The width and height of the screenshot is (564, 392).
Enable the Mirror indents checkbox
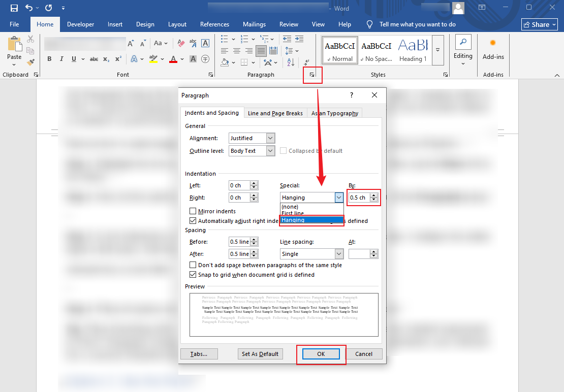pyautogui.click(x=194, y=211)
